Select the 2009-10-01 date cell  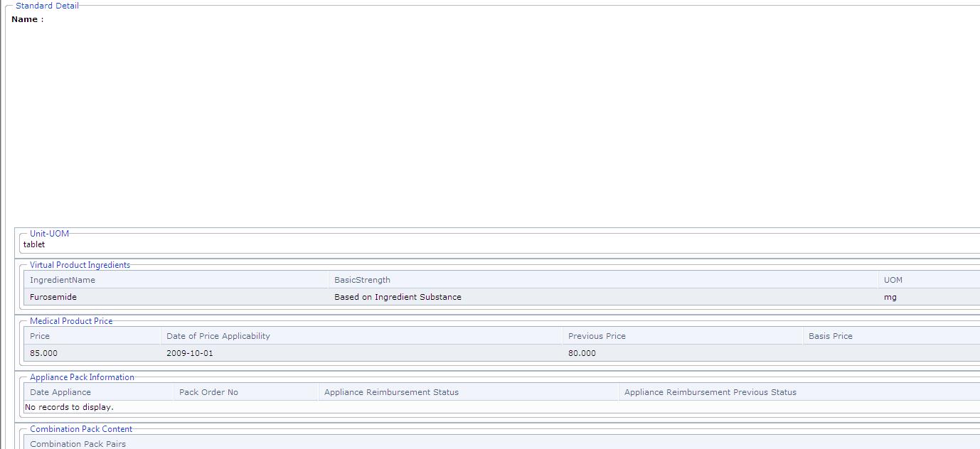pos(189,353)
